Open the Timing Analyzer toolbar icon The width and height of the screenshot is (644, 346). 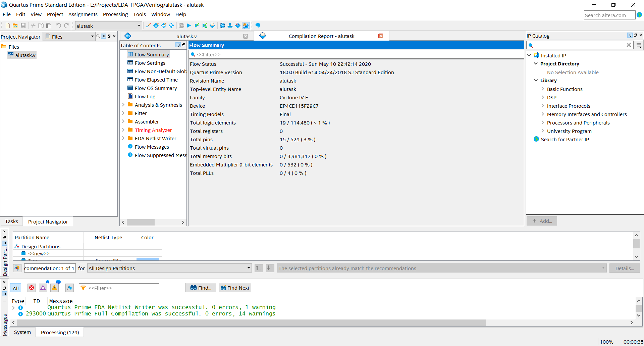222,25
